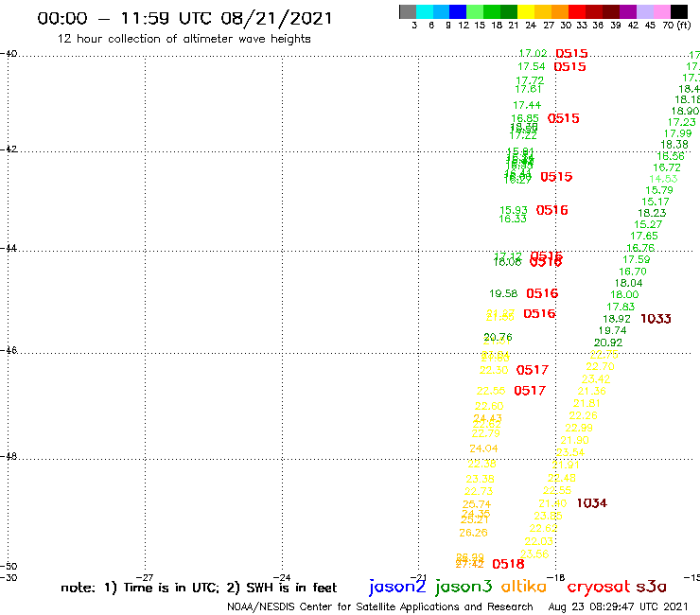
Task: Click the orange 'altika' satellite label
Action: click(524, 586)
